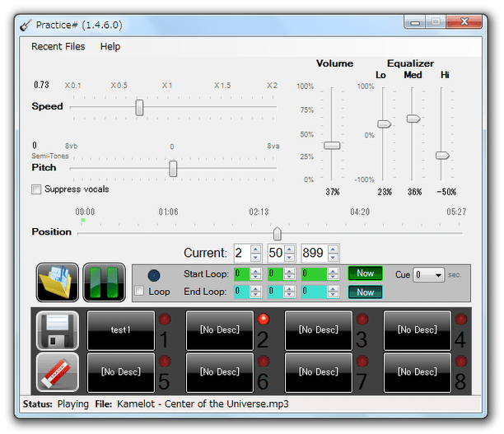Click the guitar icon in the title bar
This screenshot has height=434, width=504.
(26, 25)
